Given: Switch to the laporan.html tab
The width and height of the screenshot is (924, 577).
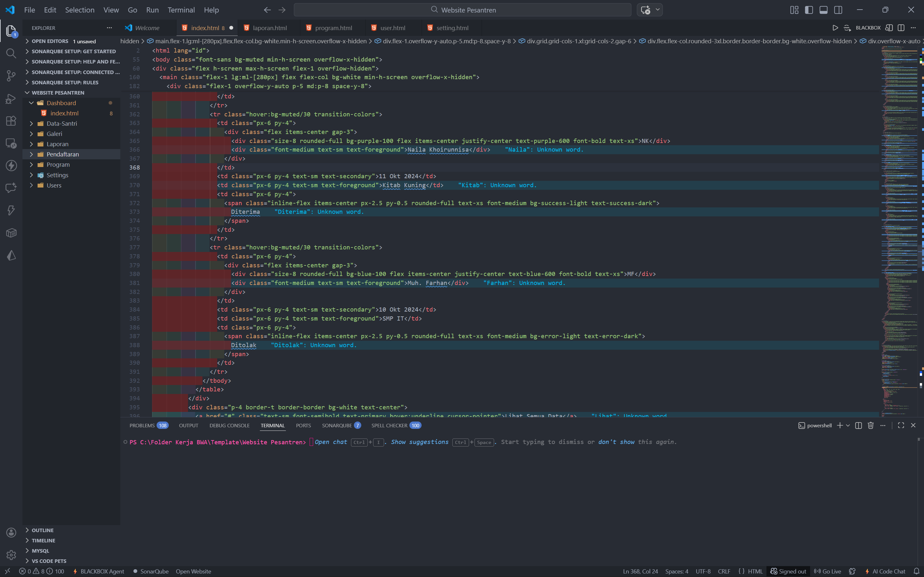Looking at the screenshot, I should [269, 28].
